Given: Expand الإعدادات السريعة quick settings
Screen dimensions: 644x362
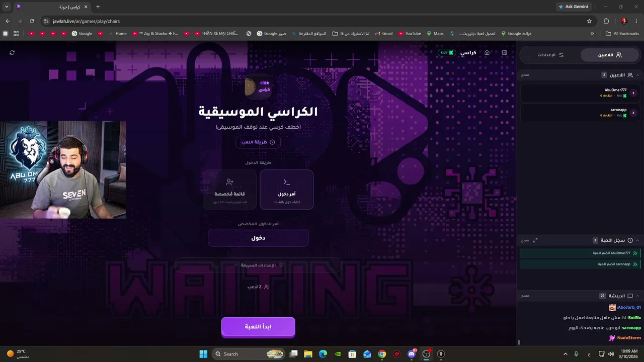Looking at the screenshot, I should (x=258, y=265).
